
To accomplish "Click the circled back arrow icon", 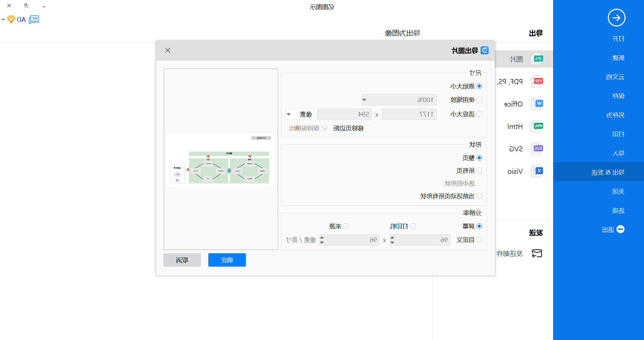I will coord(616,18).
